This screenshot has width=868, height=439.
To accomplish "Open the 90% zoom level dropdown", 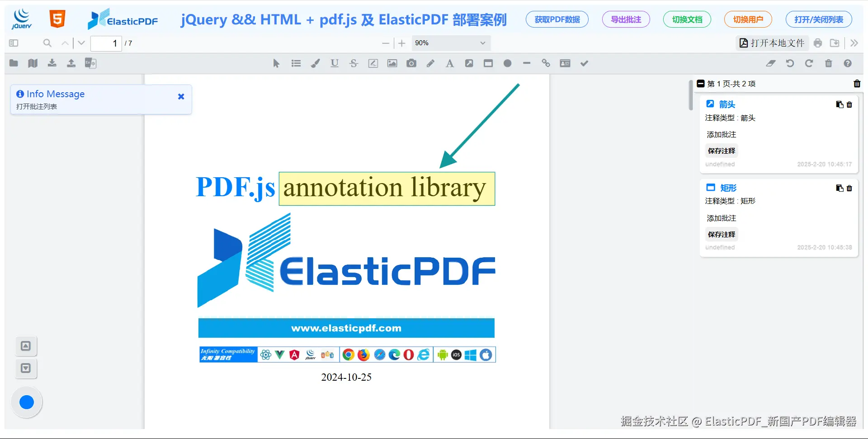I will (x=451, y=43).
